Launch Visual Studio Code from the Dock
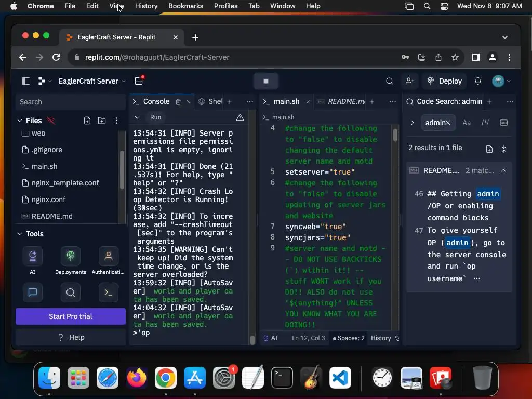Viewport: 532px width, 399px height. pos(340,378)
